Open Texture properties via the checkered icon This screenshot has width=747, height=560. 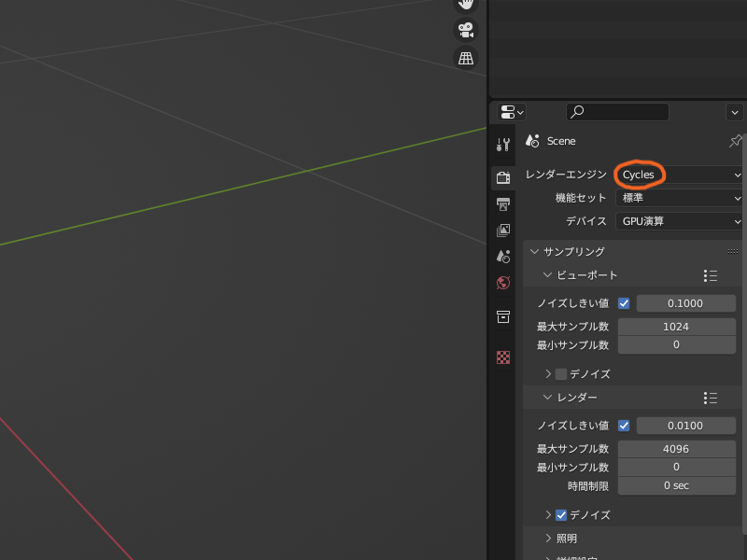pyautogui.click(x=503, y=357)
